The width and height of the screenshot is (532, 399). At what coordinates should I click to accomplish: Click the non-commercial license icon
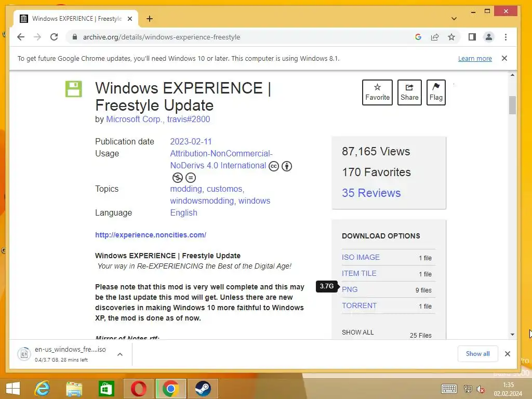tap(178, 178)
